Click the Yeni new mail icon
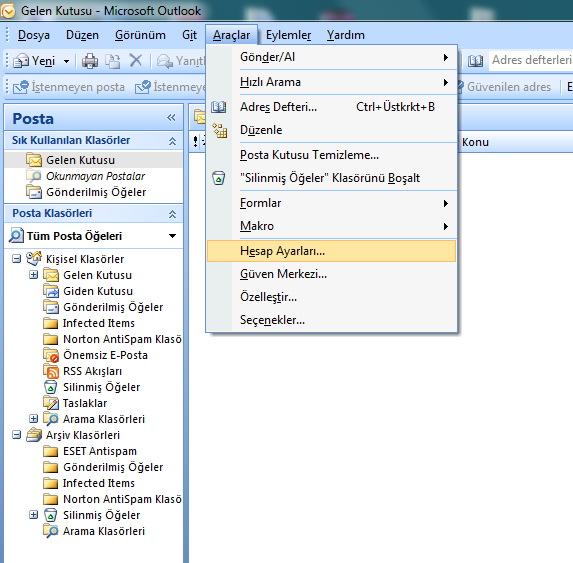 click(x=21, y=61)
